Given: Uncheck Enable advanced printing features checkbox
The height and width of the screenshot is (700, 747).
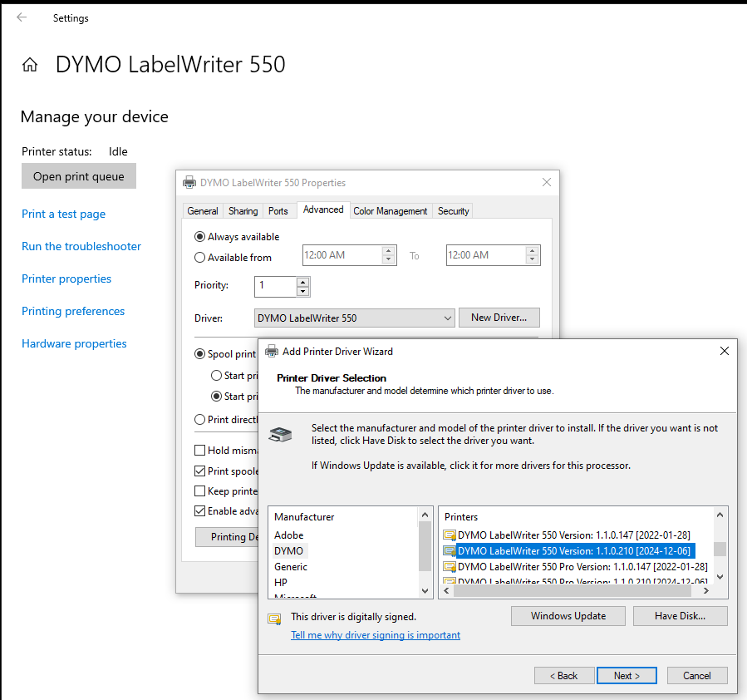Looking at the screenshot, I should (x=200, y=510).
